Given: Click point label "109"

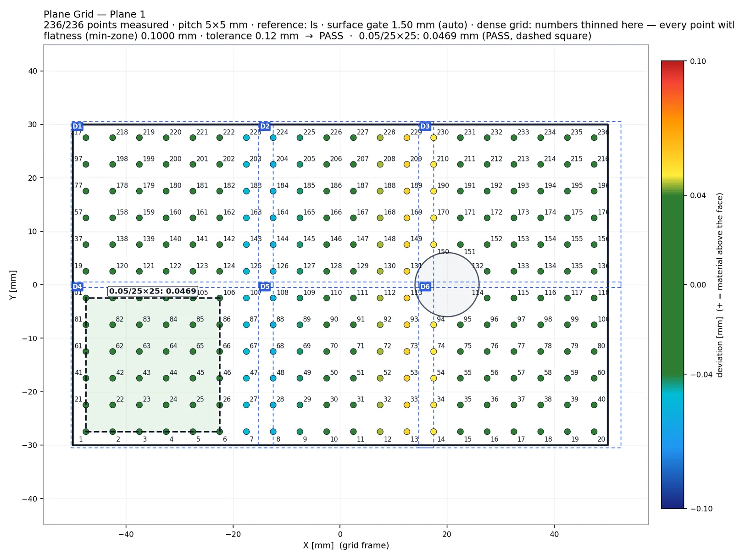Looking at the screenshot, I should (309, 293).
